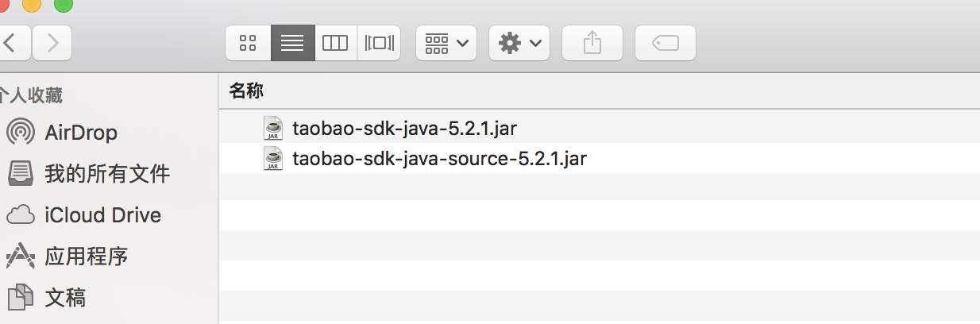Click the JAR icon of taobao-sdk-java-source-5.2.1.jar
The image size is (980, 324).
coord(273,158)
